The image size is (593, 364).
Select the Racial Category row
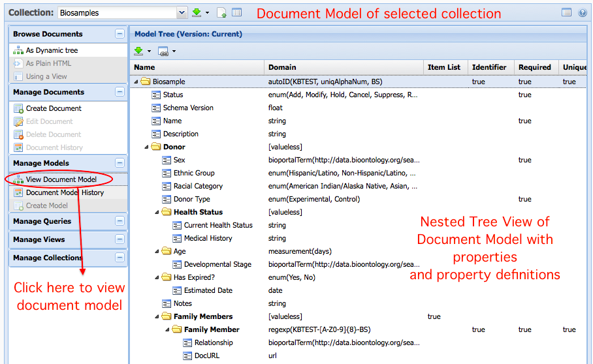[359, 186]
